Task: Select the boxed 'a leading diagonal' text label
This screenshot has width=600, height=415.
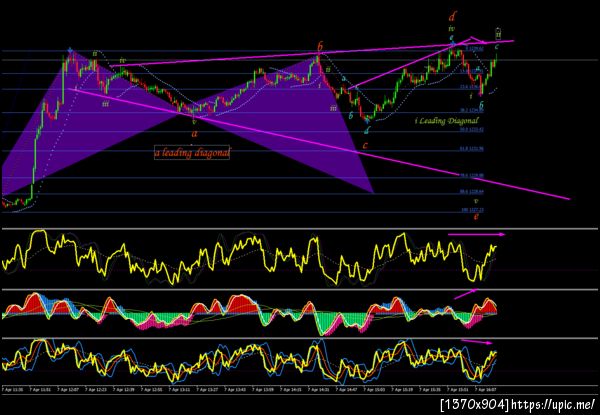Action: pyautogui.click(x=192, y=153)
